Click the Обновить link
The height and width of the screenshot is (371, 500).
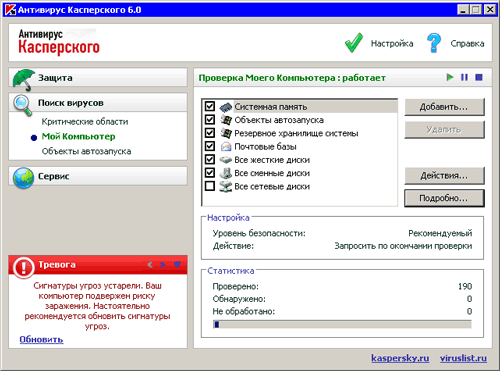click(x=41, y=340)
